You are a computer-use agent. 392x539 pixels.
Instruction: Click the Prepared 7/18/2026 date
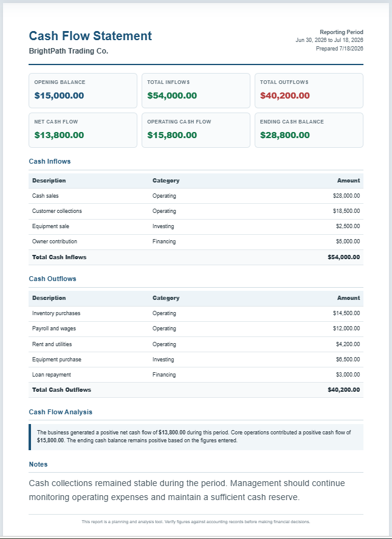coord(340,49)
